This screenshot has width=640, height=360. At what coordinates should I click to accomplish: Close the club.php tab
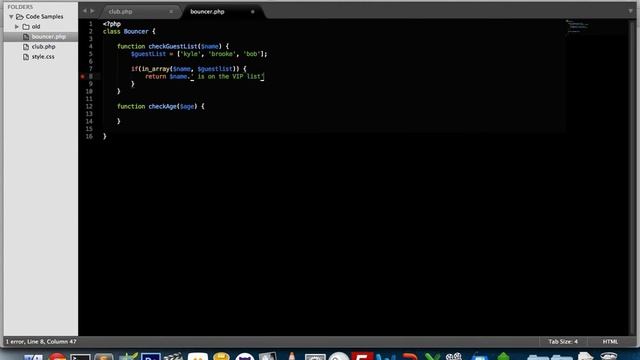pyautogui.click(x=171, y=11)
